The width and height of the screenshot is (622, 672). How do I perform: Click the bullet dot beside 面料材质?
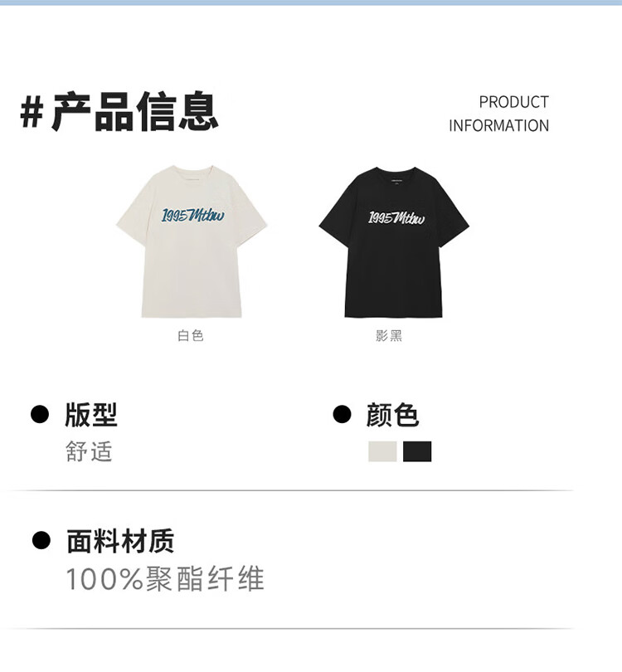(x=41, y=540)
